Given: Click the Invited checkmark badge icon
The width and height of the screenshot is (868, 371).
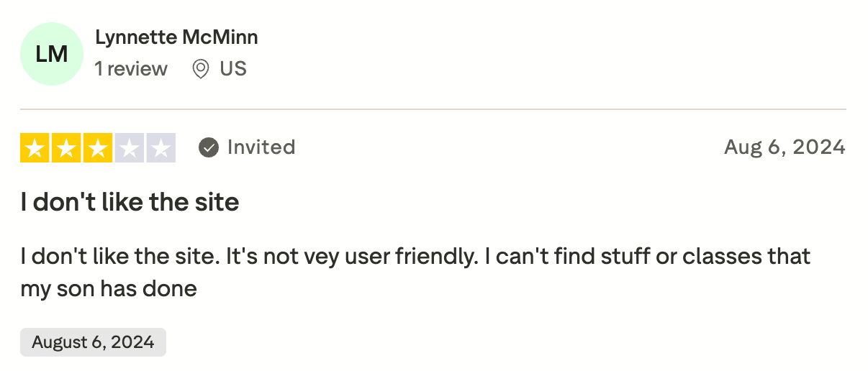Looking at the screenshot, I should [209, 147].
